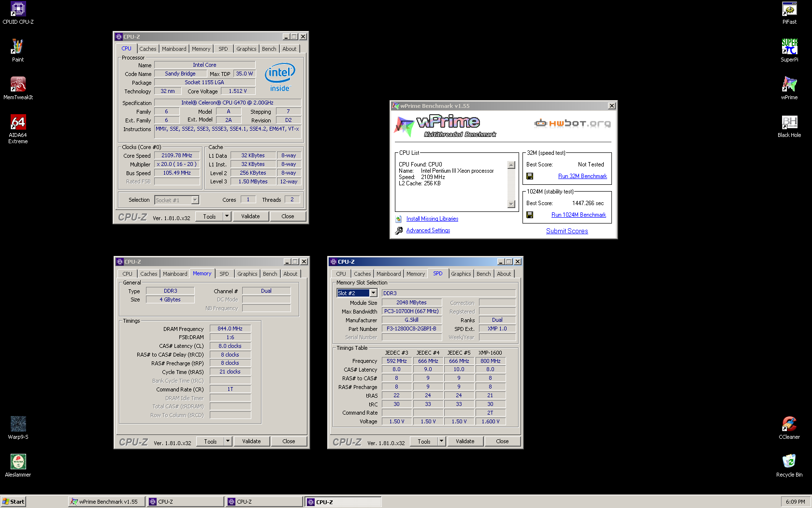
Task: Expand the Tools dropdown arrow in SPD window
Action: 441,441
